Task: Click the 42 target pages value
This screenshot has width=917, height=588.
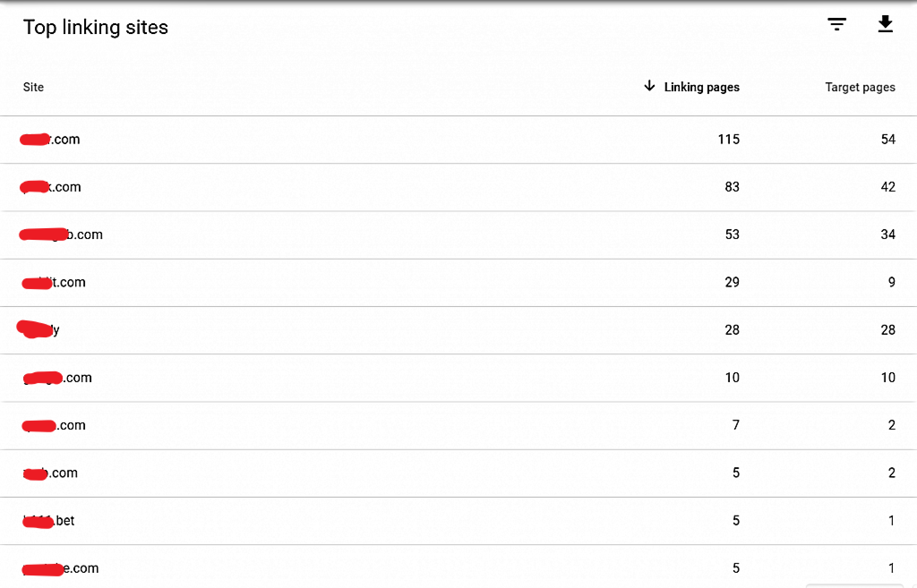Action: (x=888, y=187)
